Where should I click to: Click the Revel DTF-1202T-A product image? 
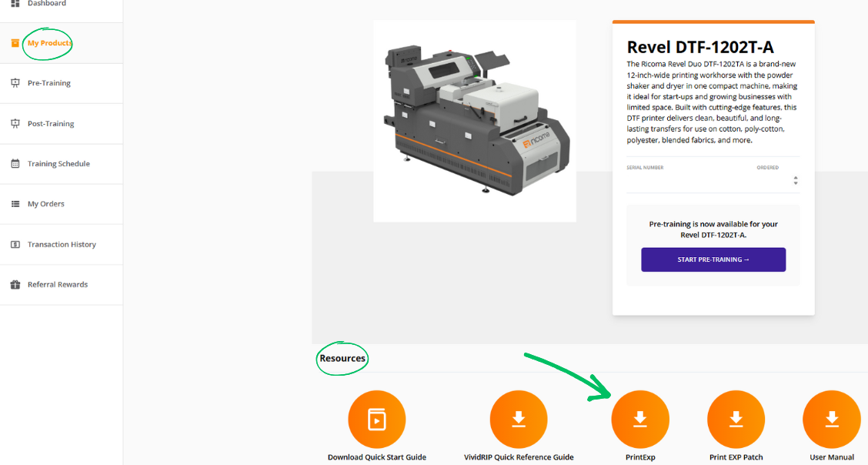pyautogui.click(x=475, y=121)
